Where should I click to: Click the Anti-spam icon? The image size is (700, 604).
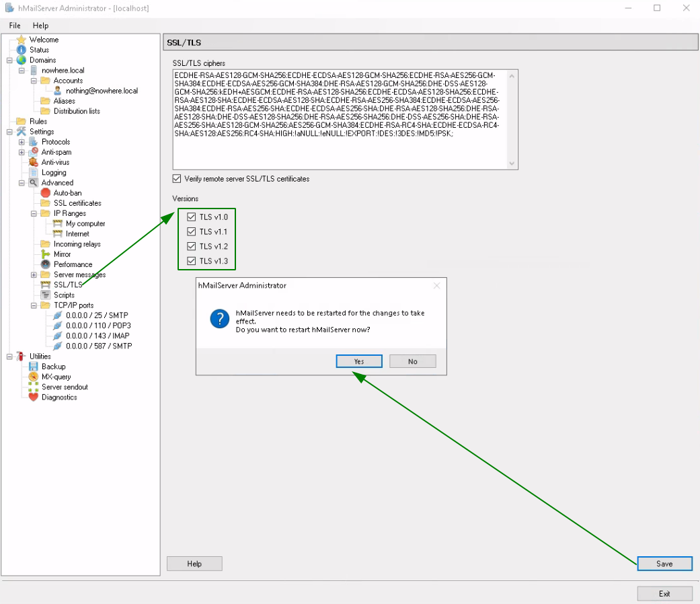point(34,152)
